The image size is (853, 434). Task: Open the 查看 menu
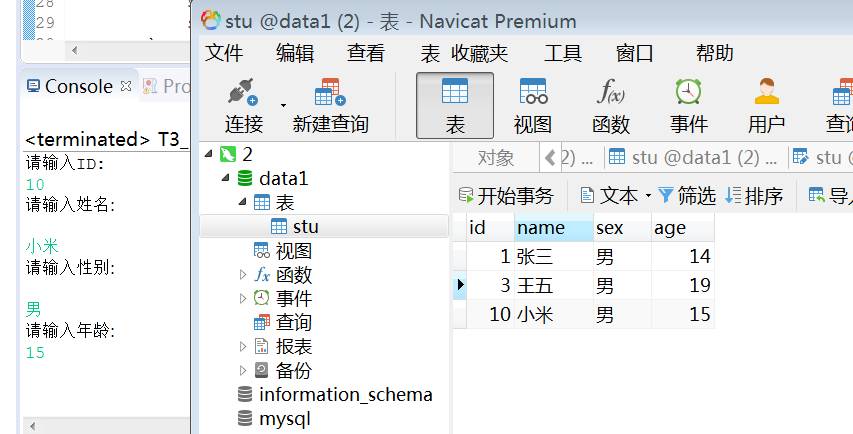click(x=366, y=53)
